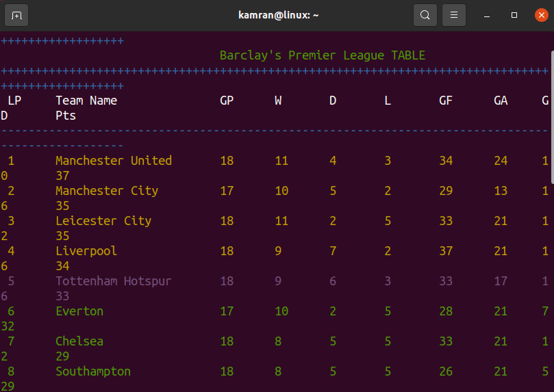The height and width of the screenshot is (392, 554).
Task: Click the Barclay's Premier League TABLE heading
Action: [323, 55]
